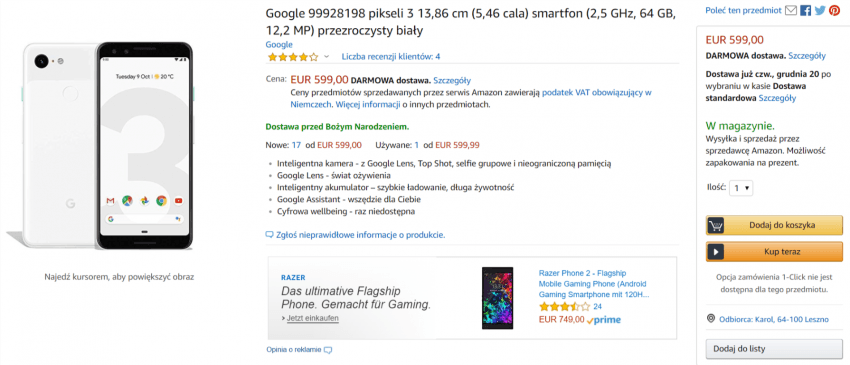Viewport: 850px width, 365px height.
Task: Share product via email envelope icon
Action: tap(791, 10)
